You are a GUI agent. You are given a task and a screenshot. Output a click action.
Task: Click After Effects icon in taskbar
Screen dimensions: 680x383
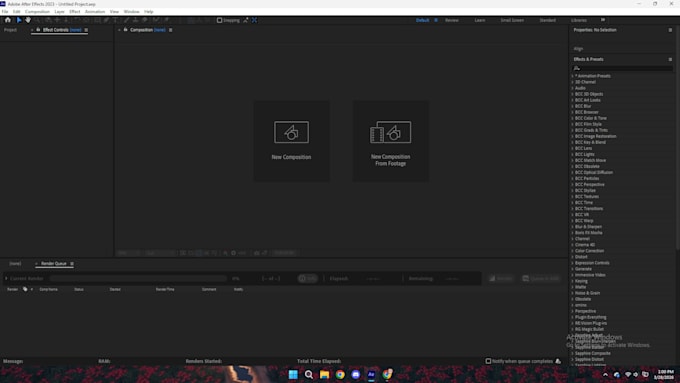click(371, 374)
